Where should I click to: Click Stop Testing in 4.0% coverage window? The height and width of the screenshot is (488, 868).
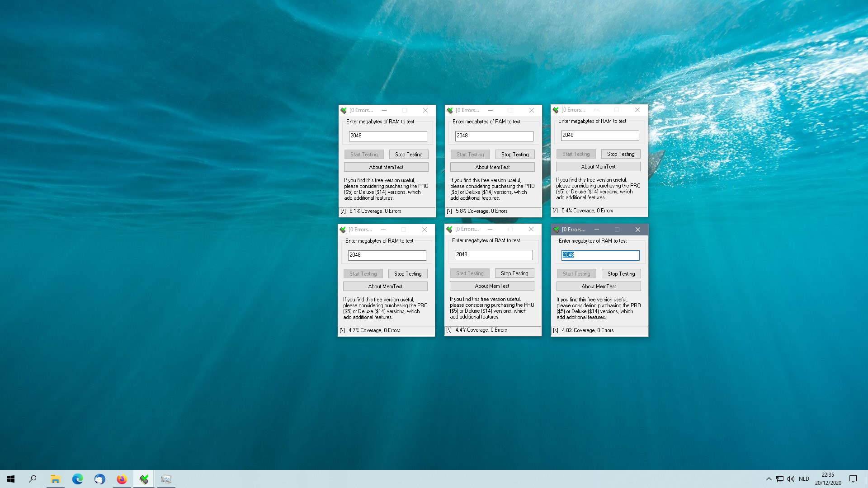pos(621,274)
